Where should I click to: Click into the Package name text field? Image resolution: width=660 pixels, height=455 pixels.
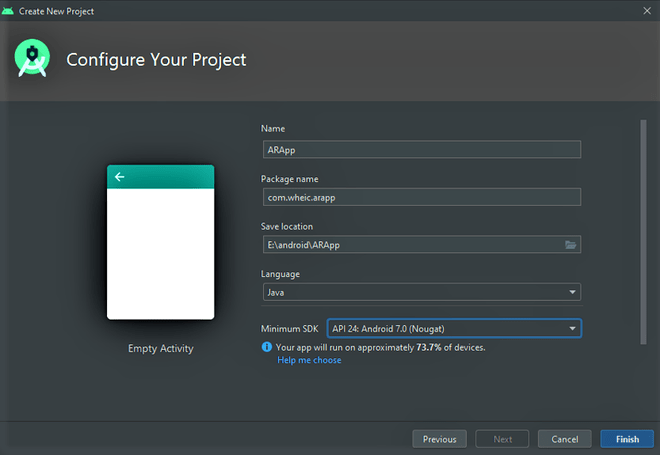pyautogui.click(x=421, y=197)
